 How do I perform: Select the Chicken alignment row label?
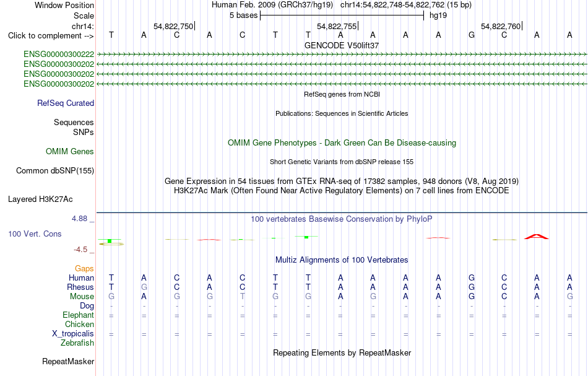click(79, 324)
